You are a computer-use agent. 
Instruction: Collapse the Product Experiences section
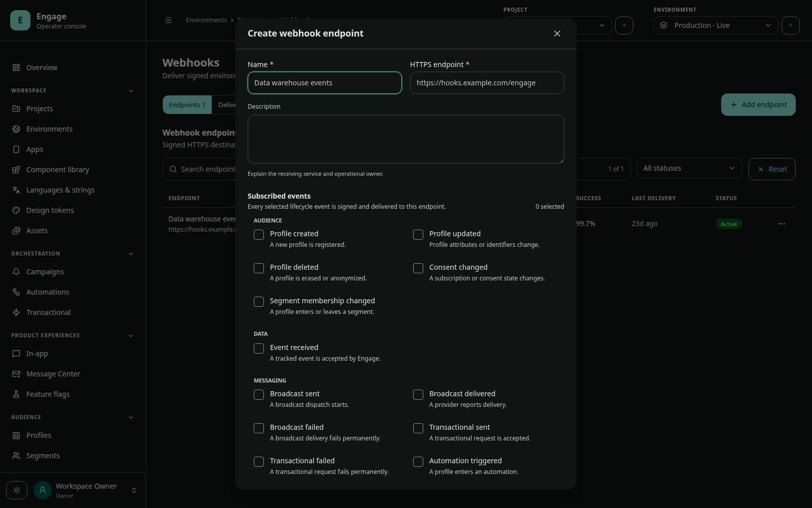click(131, 336)
